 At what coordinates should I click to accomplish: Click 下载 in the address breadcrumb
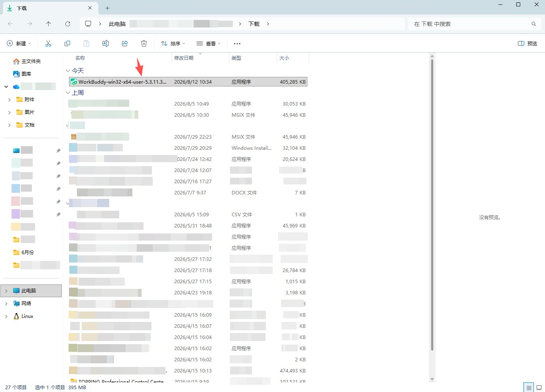coord(254,24)
